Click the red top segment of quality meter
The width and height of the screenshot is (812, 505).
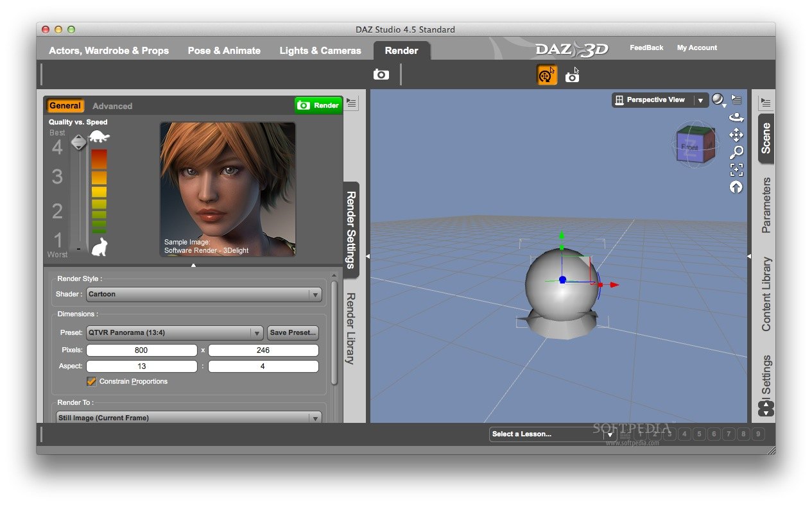(x=99, y=159)
